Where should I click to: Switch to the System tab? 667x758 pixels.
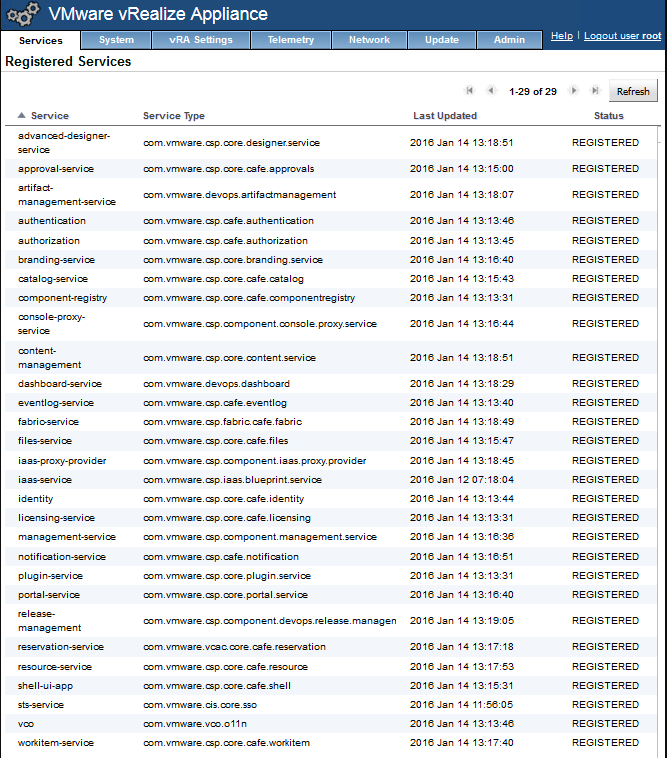click(x=116, y=40)
